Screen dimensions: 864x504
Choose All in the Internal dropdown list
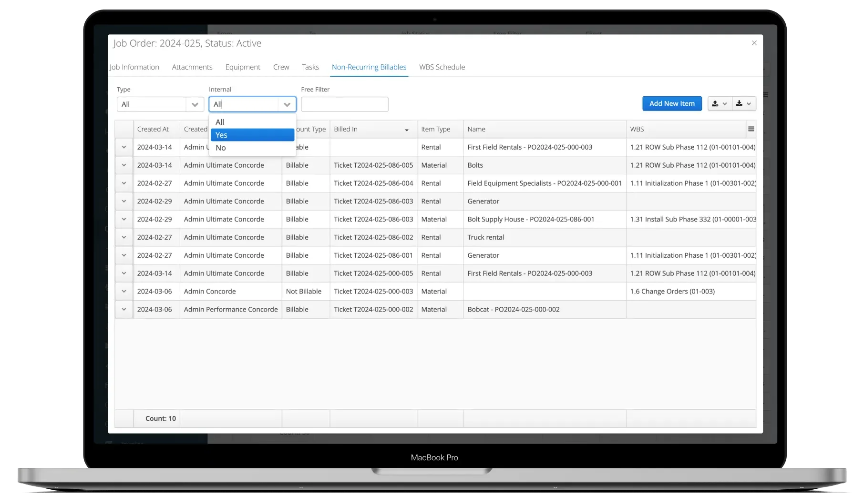[x=220, y=122]
